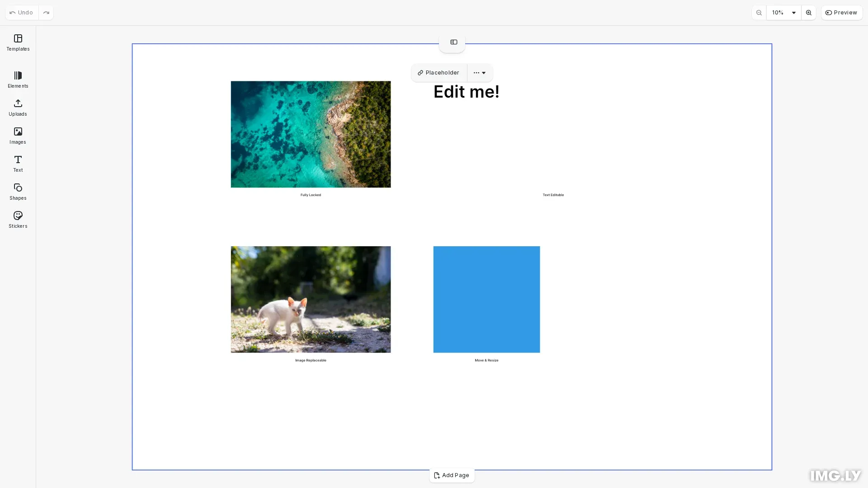Toggle Placeholder on the text block
868x488 pixels.
tap(439, 73)
